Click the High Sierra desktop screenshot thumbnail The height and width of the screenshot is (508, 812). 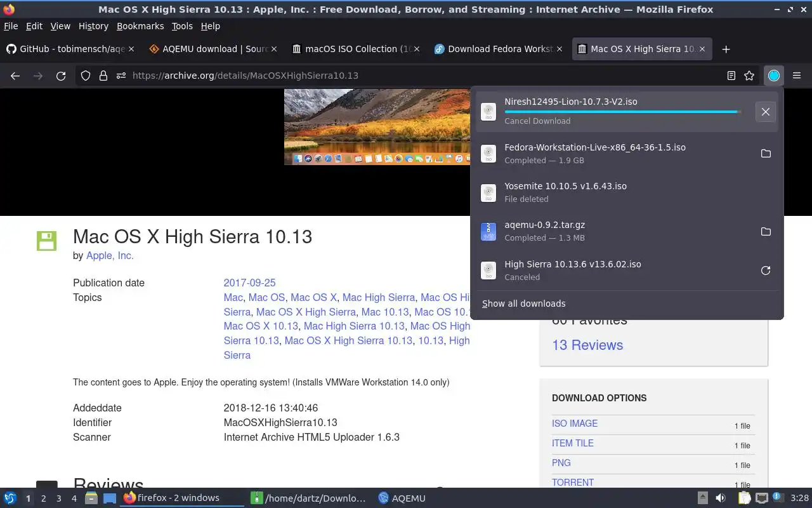click(377, 127)
